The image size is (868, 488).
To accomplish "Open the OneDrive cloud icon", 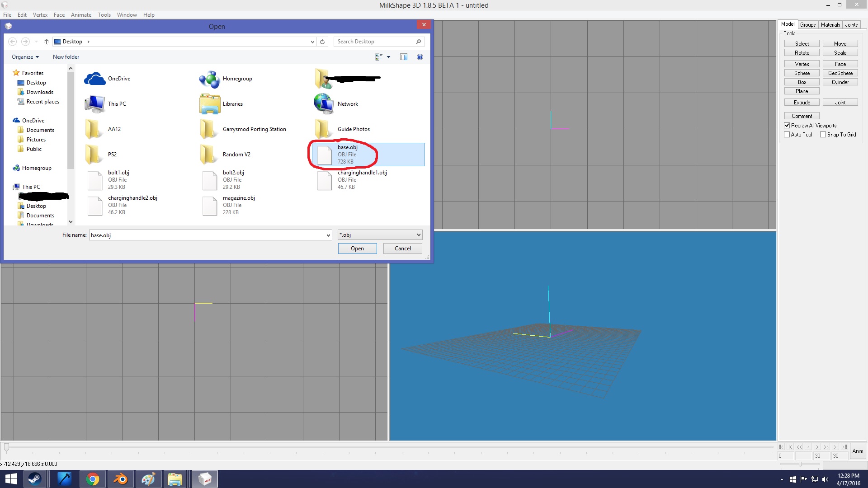I will coord(94,79).
